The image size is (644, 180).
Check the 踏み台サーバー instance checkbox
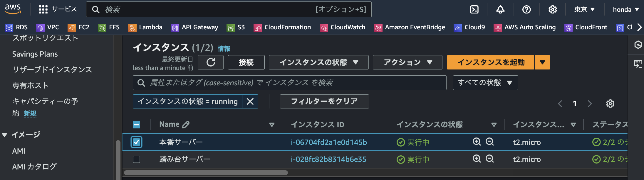[136, 159]
